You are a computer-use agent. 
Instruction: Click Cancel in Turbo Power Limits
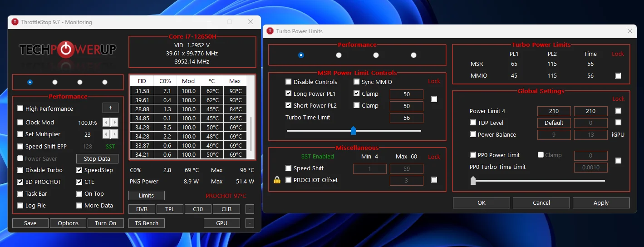pyautogui.click(x=541, y=203)
